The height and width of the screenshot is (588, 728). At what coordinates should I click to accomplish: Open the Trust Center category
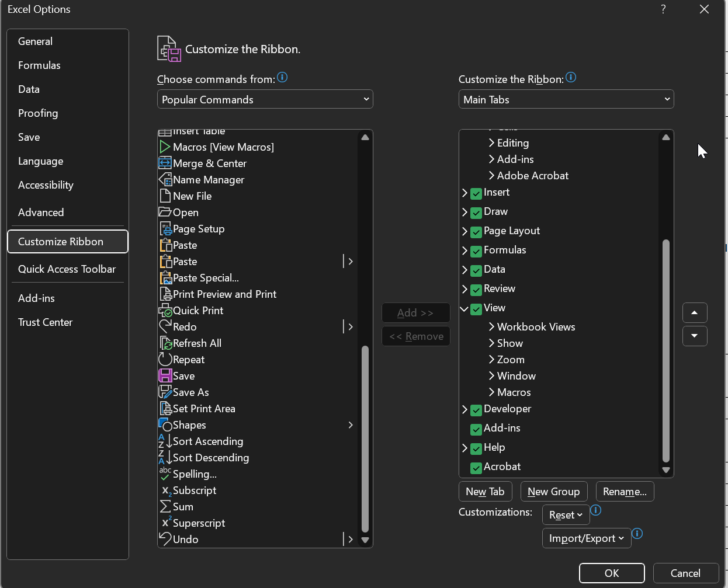click(68, 322)
